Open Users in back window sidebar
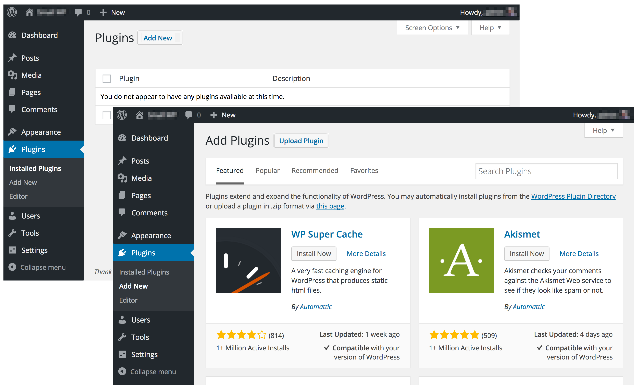The height and width of the screenshot is (389, 637). point(25,216)
